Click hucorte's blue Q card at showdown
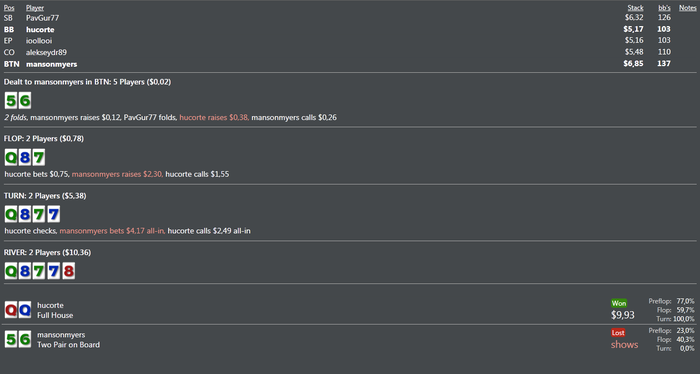The width and height of the screenshot is (700, 374). (25, 309)
